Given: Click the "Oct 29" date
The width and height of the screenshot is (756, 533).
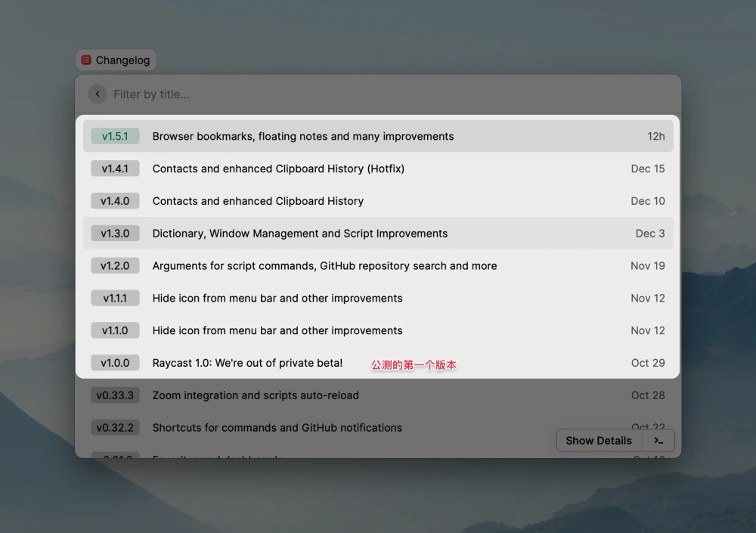Looking at the screenshot, I should 648,362.
